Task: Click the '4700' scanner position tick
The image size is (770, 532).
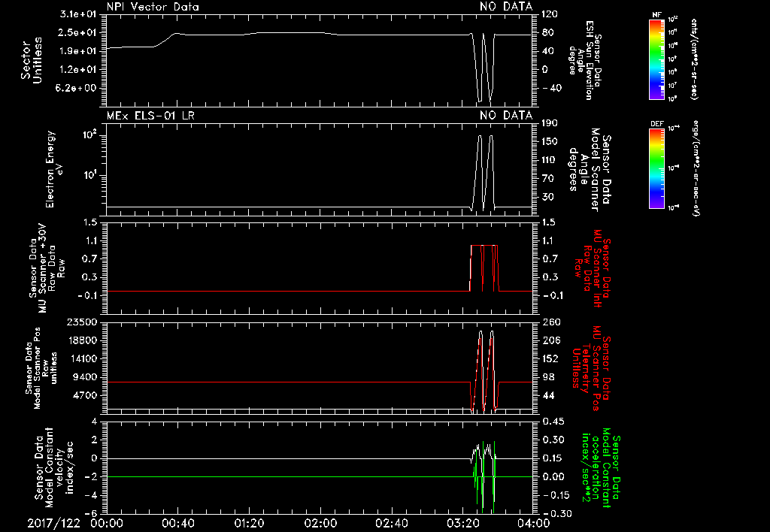Action: (84, 395)
